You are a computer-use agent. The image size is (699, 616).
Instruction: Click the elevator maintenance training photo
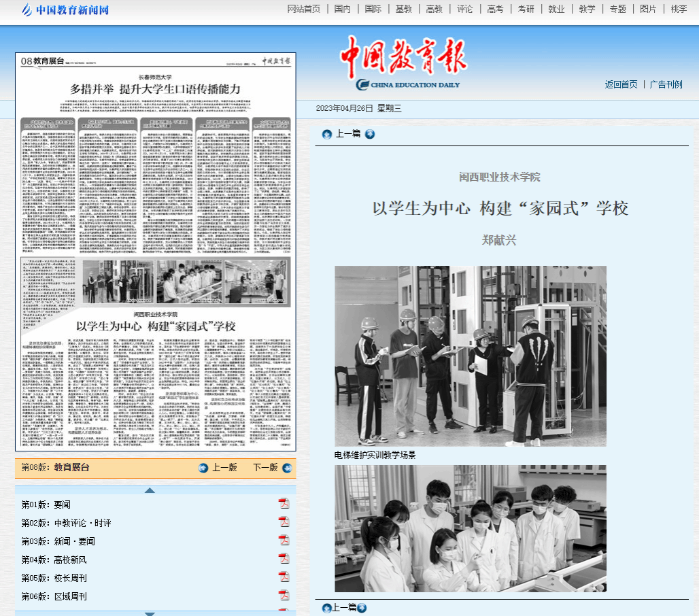(x=470, y=356)
